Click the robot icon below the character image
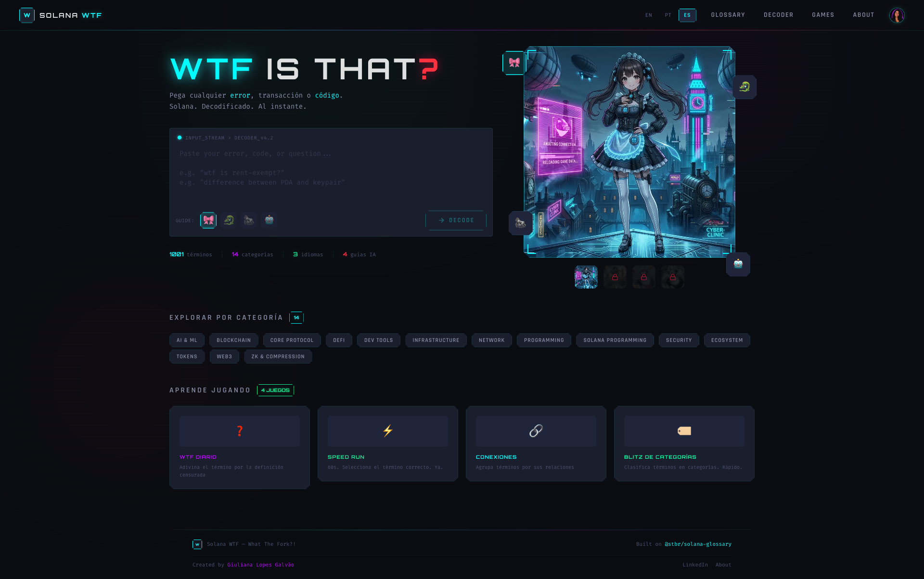 pyautogui.click(x=738, y=264)
